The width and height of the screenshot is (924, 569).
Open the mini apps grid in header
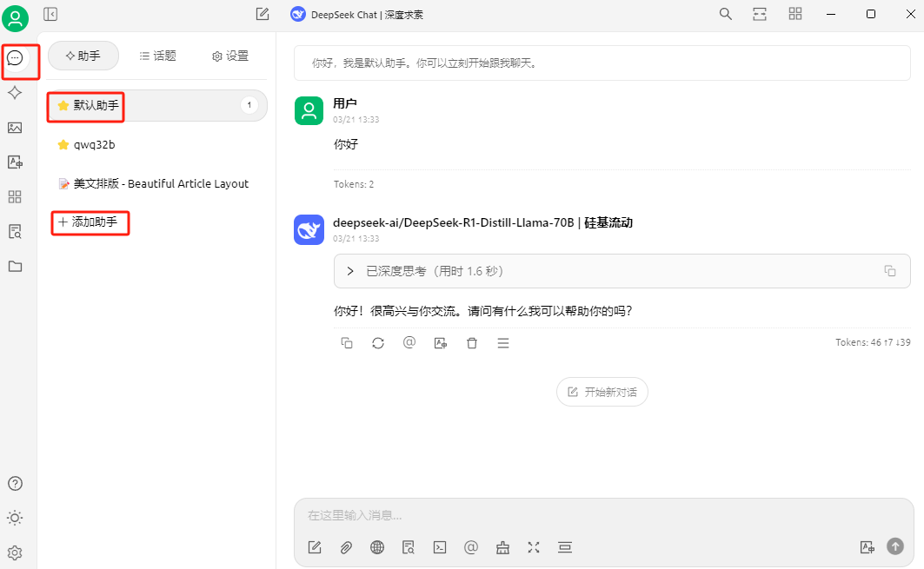pyautogui.click(x=795, y=14)
